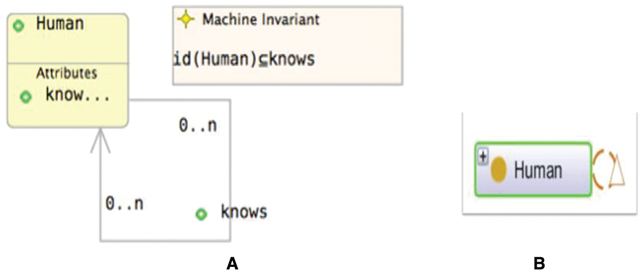Select the Human class title in yellow box
The image size is (644, 271).
(x=60, y=24)
